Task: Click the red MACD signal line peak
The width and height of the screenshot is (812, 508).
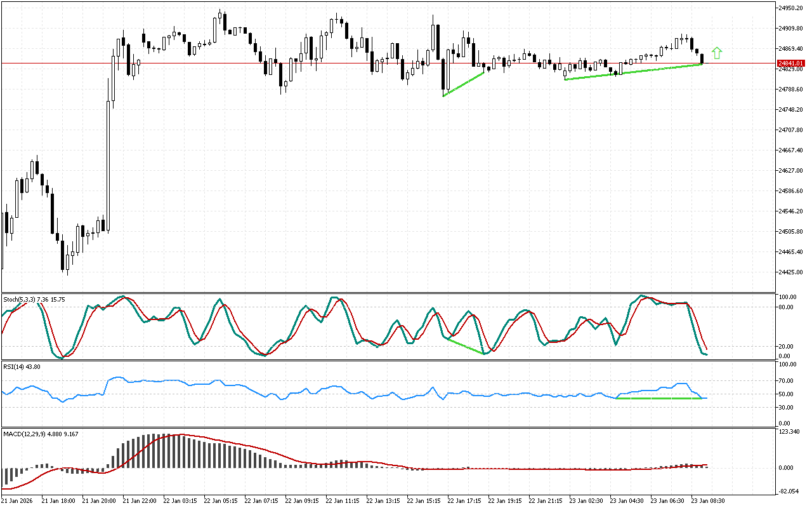Action: [181, 435]
